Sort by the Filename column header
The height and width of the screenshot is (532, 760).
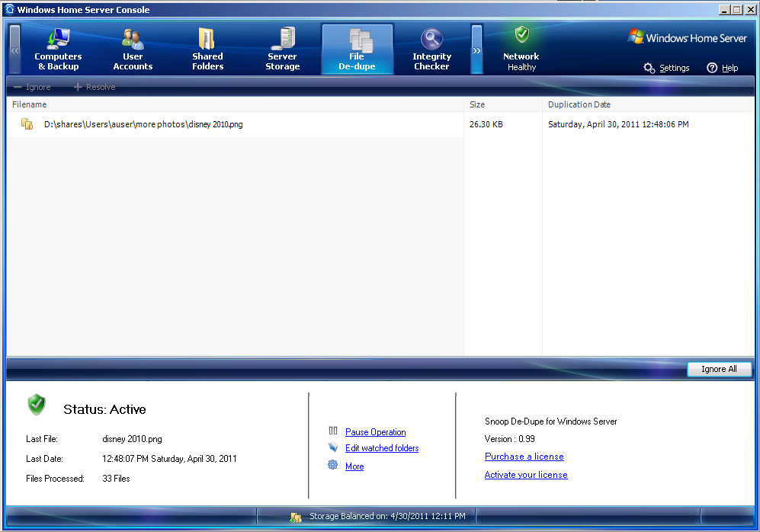coord(235,104)
